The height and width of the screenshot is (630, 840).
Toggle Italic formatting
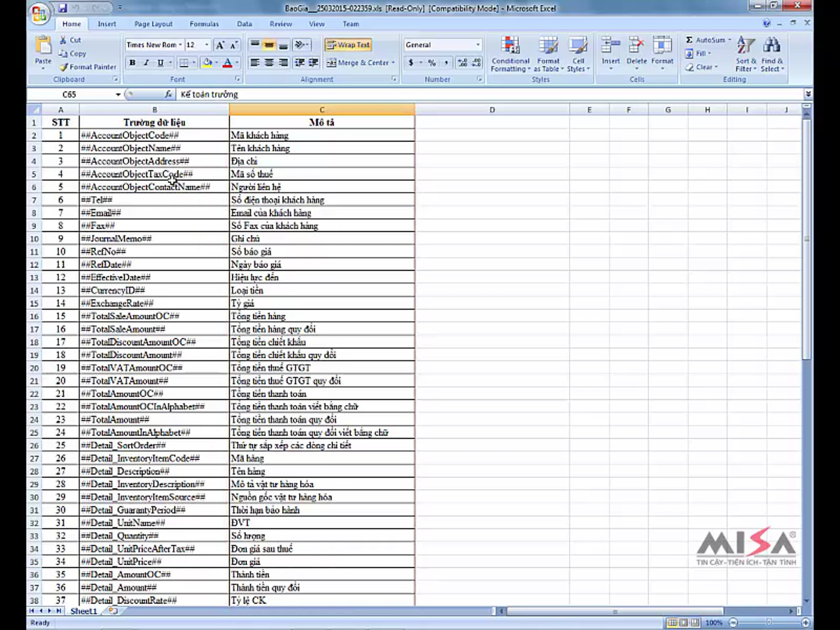[146, 63]
